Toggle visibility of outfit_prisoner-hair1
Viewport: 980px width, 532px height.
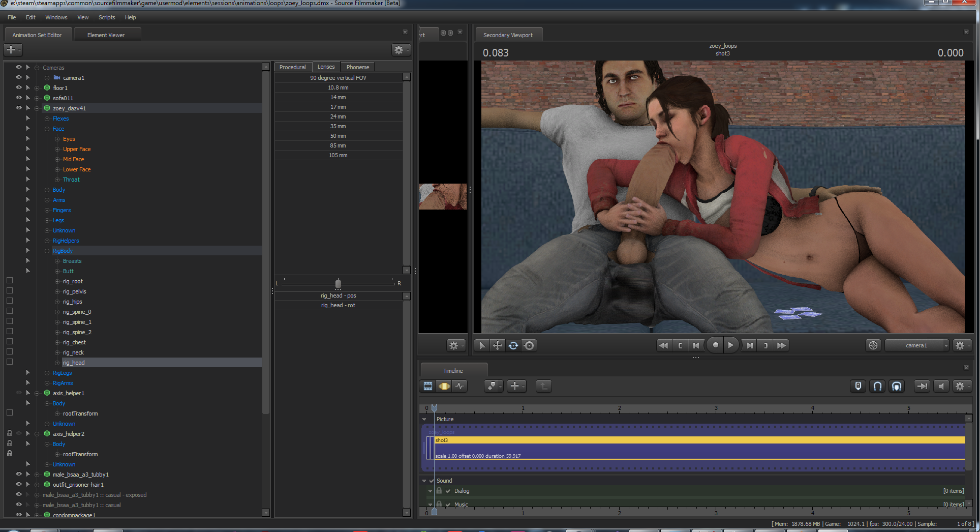click(x=19, y=484)
